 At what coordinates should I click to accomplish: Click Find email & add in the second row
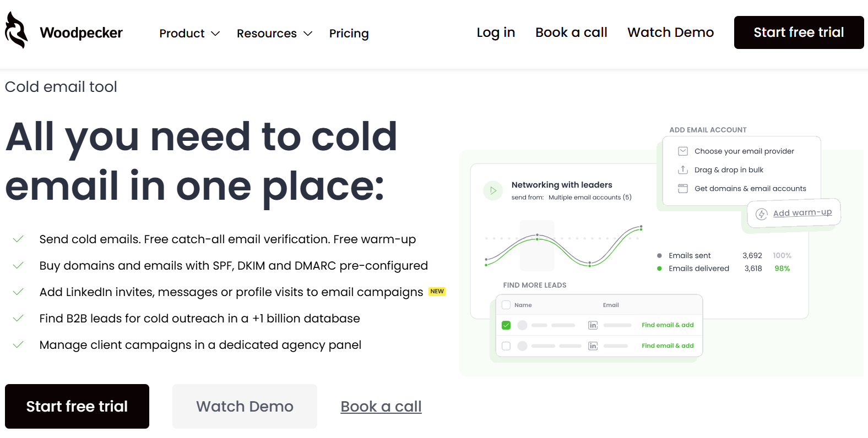coord(668,346)
